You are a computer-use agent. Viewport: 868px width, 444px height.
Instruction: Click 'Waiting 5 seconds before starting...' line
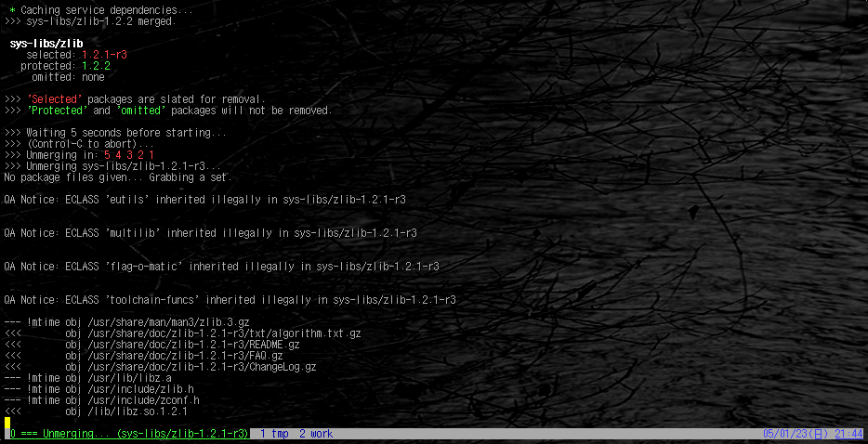pos(115,132)
